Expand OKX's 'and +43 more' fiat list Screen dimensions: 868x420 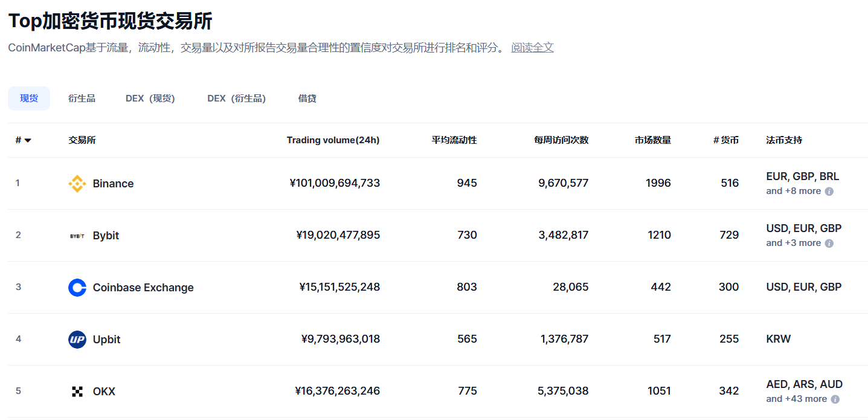(797, 399)
